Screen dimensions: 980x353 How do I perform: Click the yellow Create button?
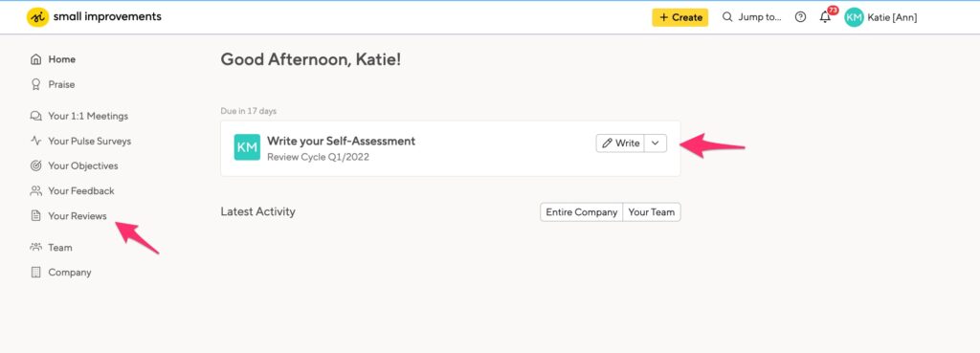pyautogui.click(x=680, y=17)
